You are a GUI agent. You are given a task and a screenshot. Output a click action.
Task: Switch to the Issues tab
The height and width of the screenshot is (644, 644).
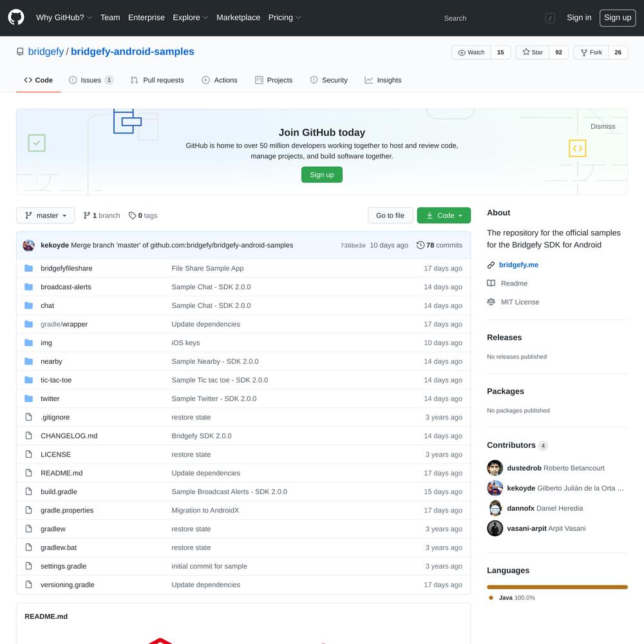pyautogui.click(x=91, y=80)
